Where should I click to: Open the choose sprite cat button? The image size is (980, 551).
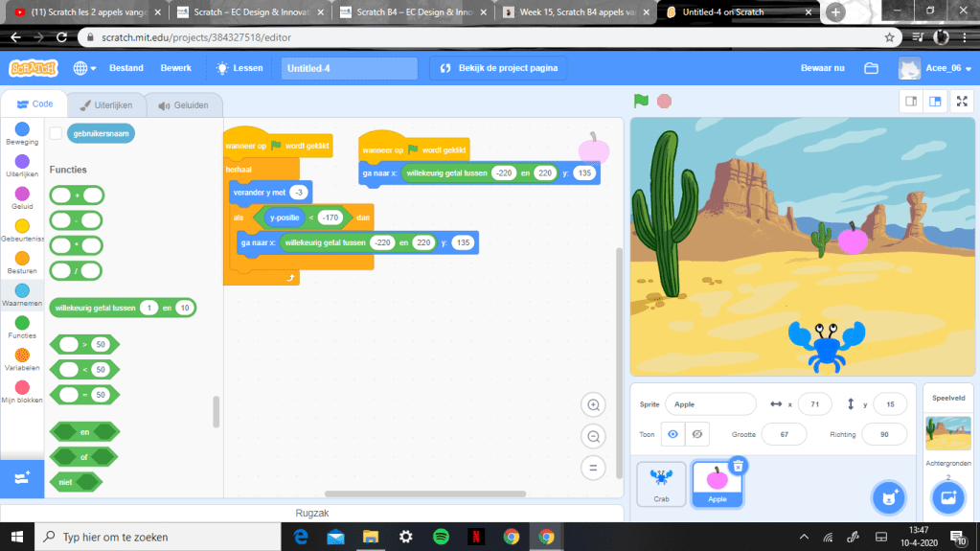(889, 498)
